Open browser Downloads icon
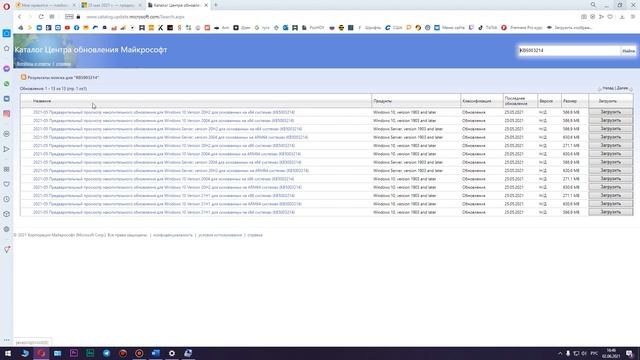 [622, 17]
